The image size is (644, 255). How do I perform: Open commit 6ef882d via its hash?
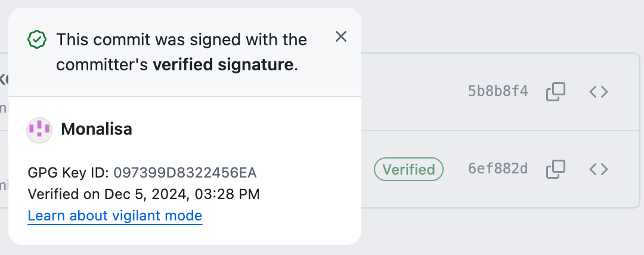click(498, 169)
